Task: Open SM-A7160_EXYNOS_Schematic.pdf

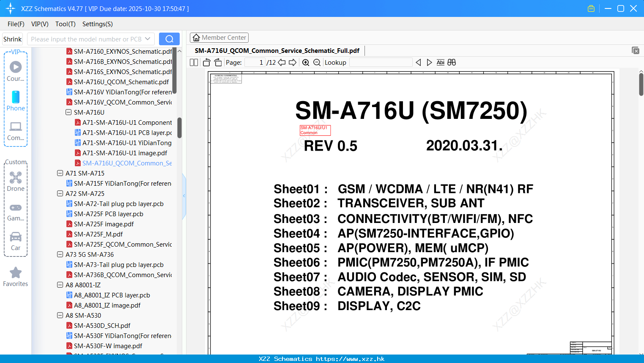Action: pos(119,51)
